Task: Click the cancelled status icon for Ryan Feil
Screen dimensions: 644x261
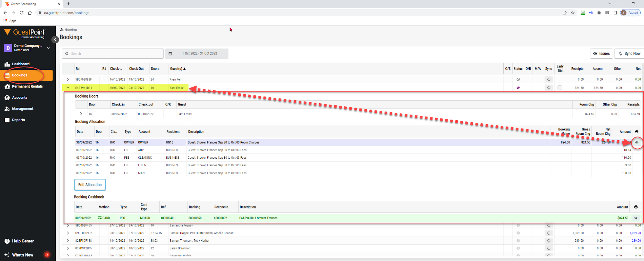Action: [x=518, y=79]
